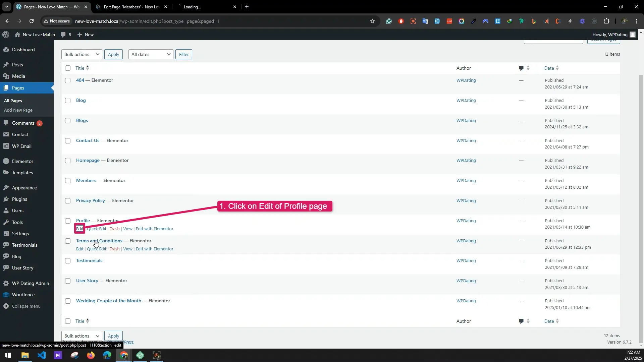The height and width of the screenshot is (362, 644).
Task: Select All Pages submenu item
Action: tap(13, 101)
